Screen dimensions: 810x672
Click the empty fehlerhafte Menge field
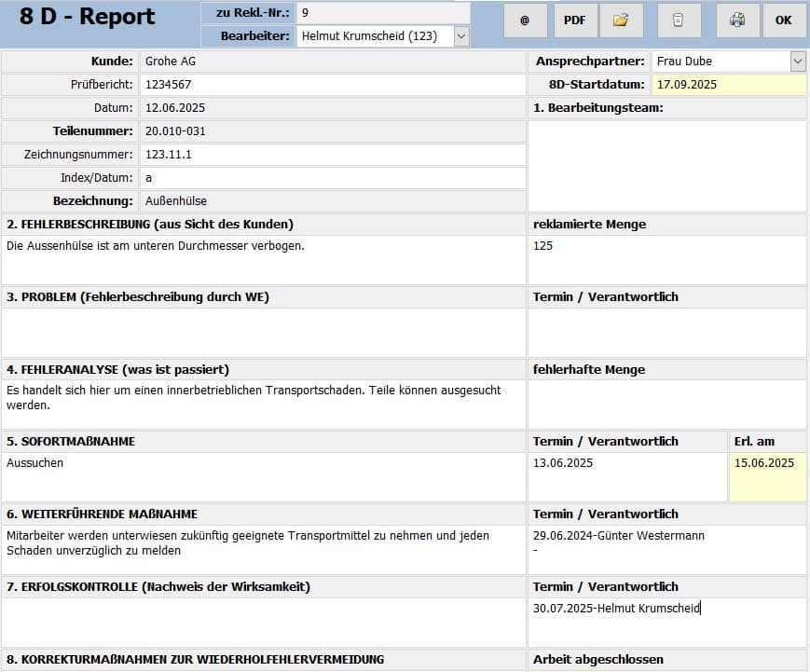666,404
